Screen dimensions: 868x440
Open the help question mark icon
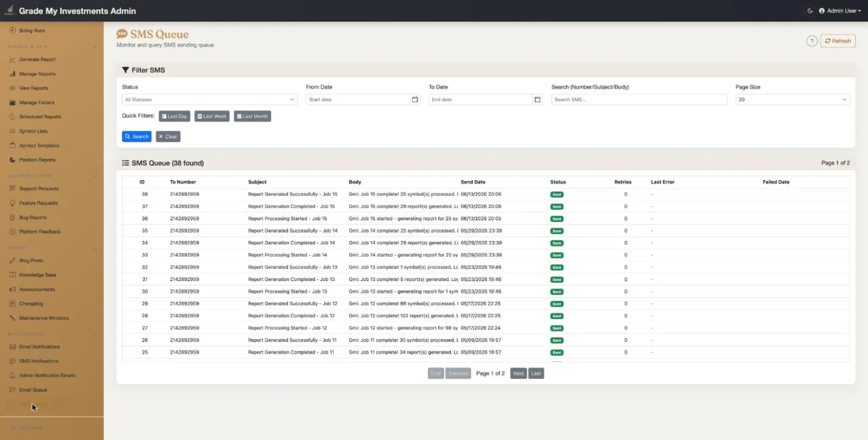tap(812, 41)
